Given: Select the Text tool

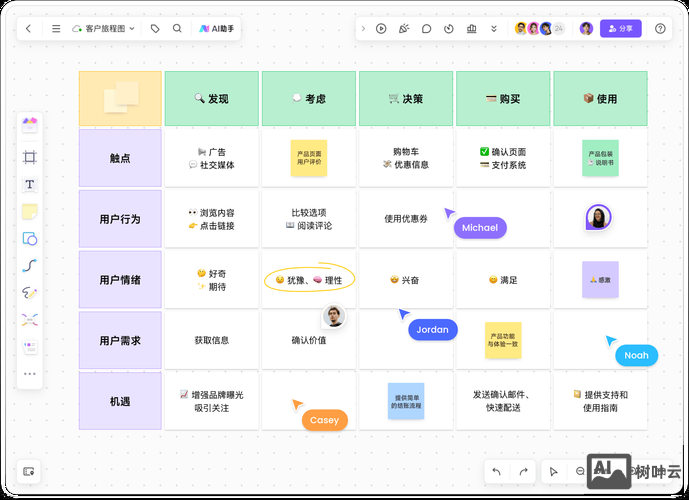Looking at the screenshot, I should (30, 184).
